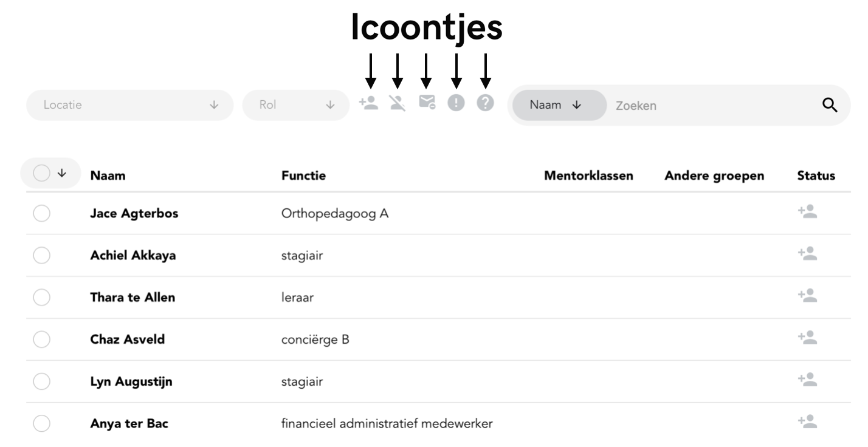Viewport: 868px width, 447px height.
Task: Sort by the Functie column header
Action: [303, 176]
